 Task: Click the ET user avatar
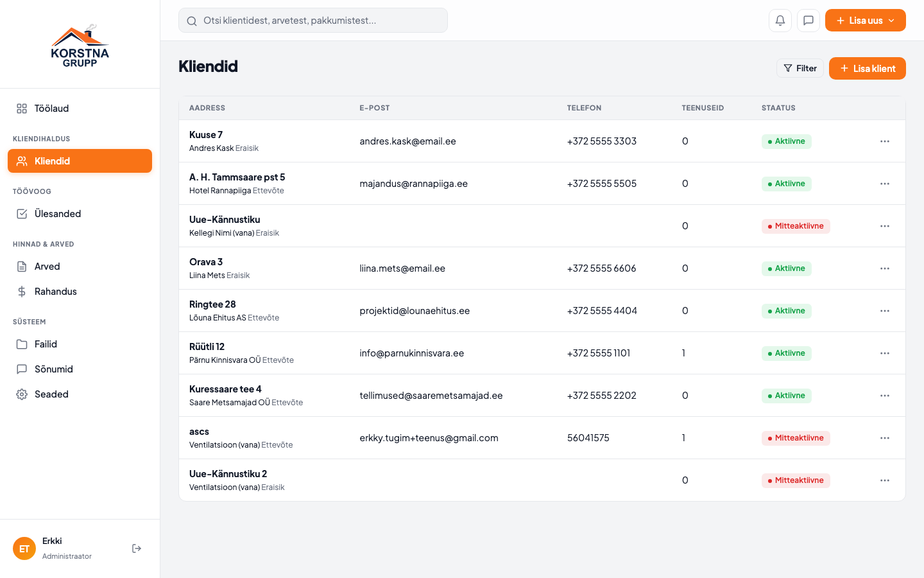click(24, 548)
